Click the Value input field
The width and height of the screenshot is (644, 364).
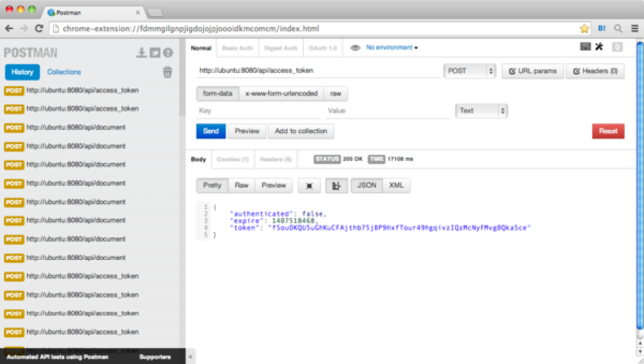pyautogui.click(x=388, y=111)
